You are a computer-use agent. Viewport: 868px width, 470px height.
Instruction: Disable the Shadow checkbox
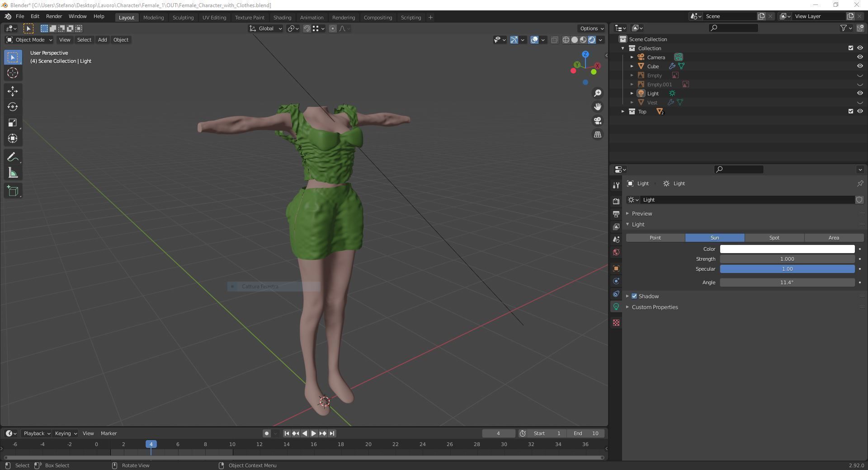[x=634, y=296]
